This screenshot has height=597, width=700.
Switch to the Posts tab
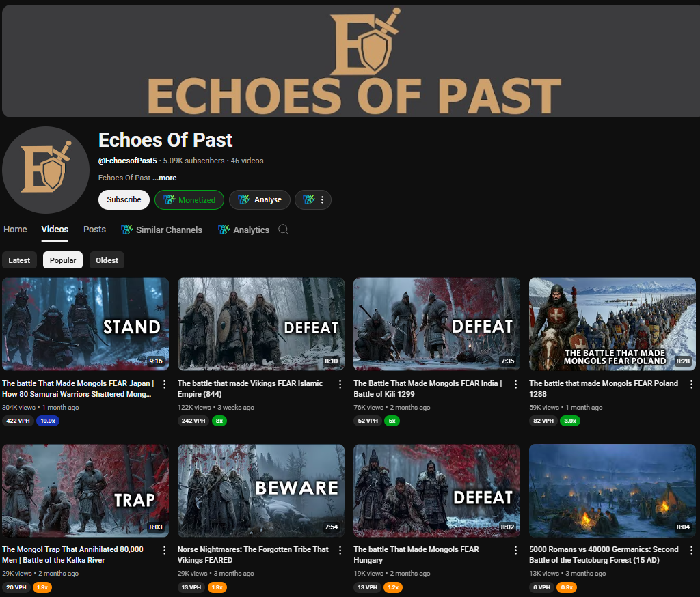(94, 230)
